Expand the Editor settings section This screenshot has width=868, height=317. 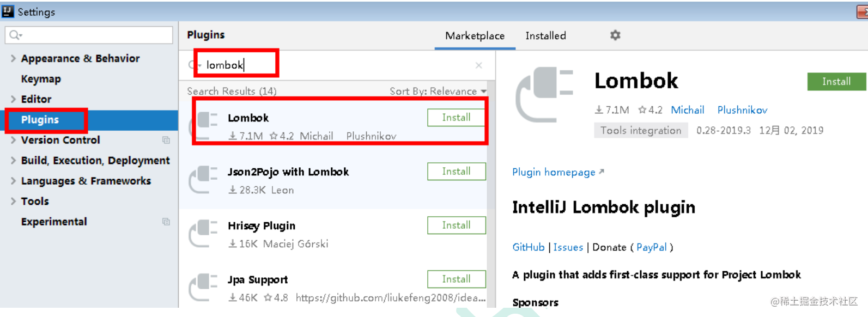pyautogui.click(x=13, y=99)
